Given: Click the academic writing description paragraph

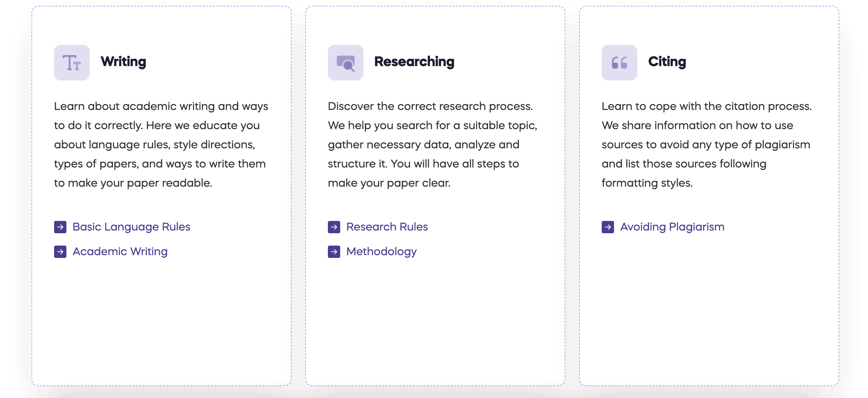Looking at the screenshot, I should pos(161,145).
